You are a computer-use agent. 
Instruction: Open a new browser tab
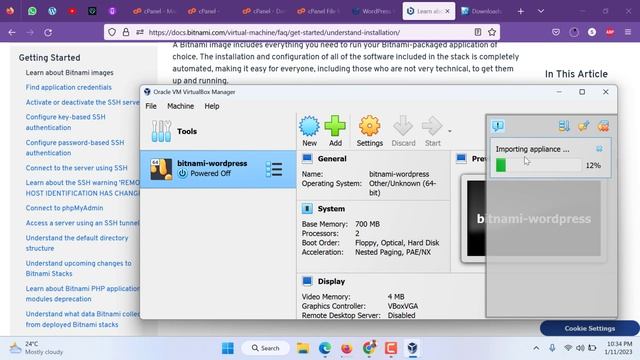(x=521, y=11)
